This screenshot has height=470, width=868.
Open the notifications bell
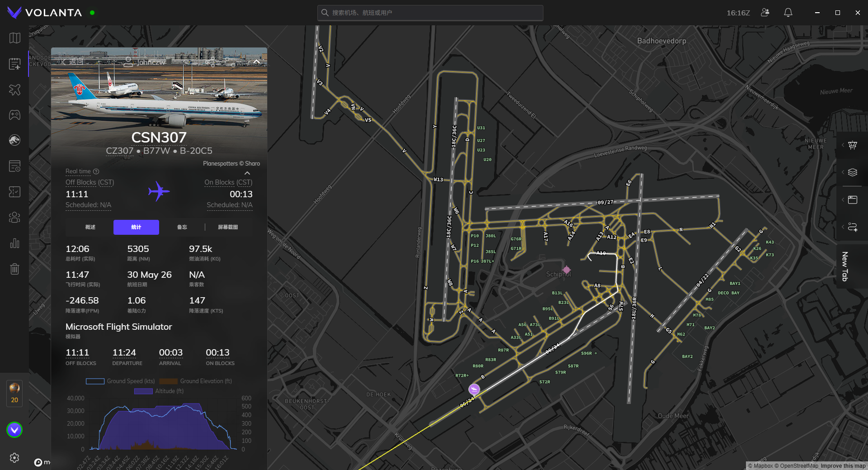[788, 13]
